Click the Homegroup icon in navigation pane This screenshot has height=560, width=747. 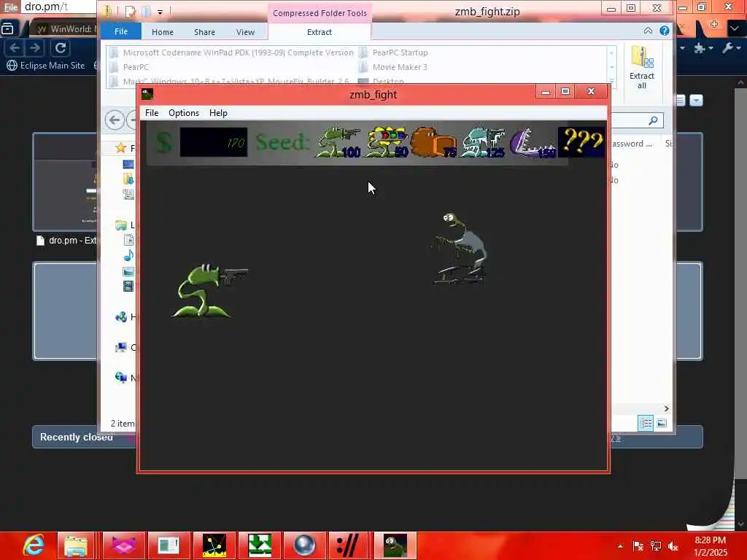pyautogui.click(x=121, y=317)
